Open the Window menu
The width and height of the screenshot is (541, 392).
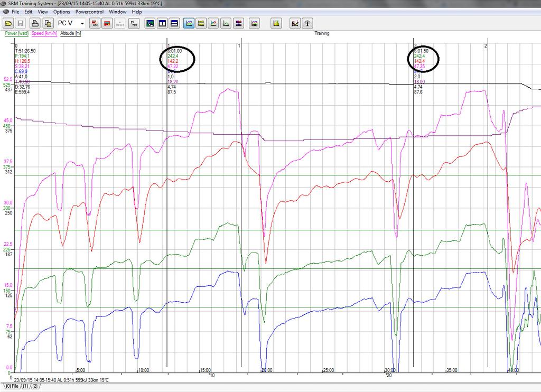click(118, 12)
